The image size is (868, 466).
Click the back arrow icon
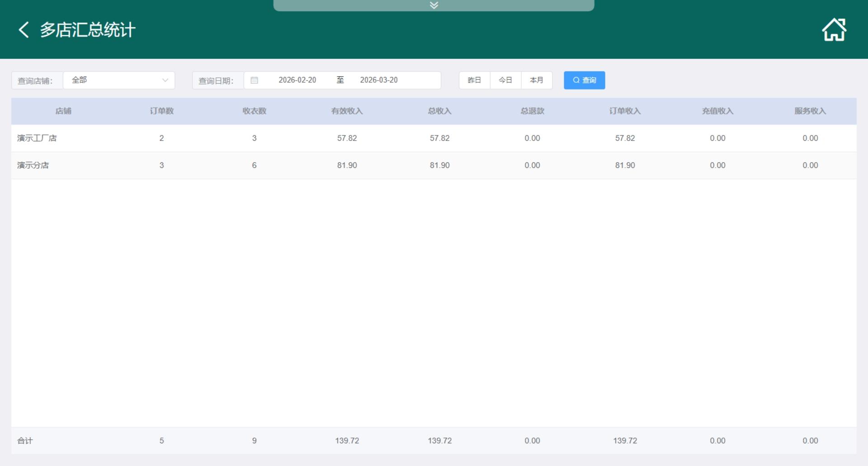(x=24, y=30)
